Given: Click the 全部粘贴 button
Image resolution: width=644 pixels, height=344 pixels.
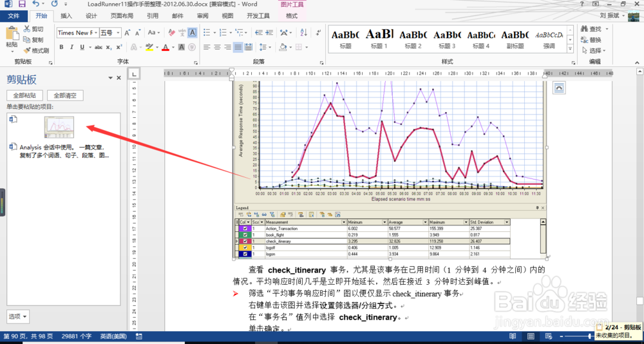Looking at the screenshot, I should (x=24, y=95).
